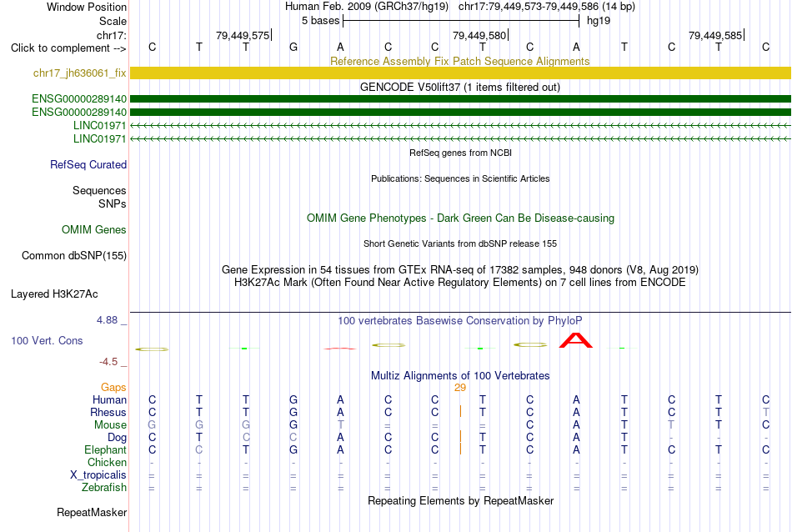The height and width of the screenshot is (532, 792).
Task: Click the PhyloP Basewise Conservation title
Action: point(460,321)
